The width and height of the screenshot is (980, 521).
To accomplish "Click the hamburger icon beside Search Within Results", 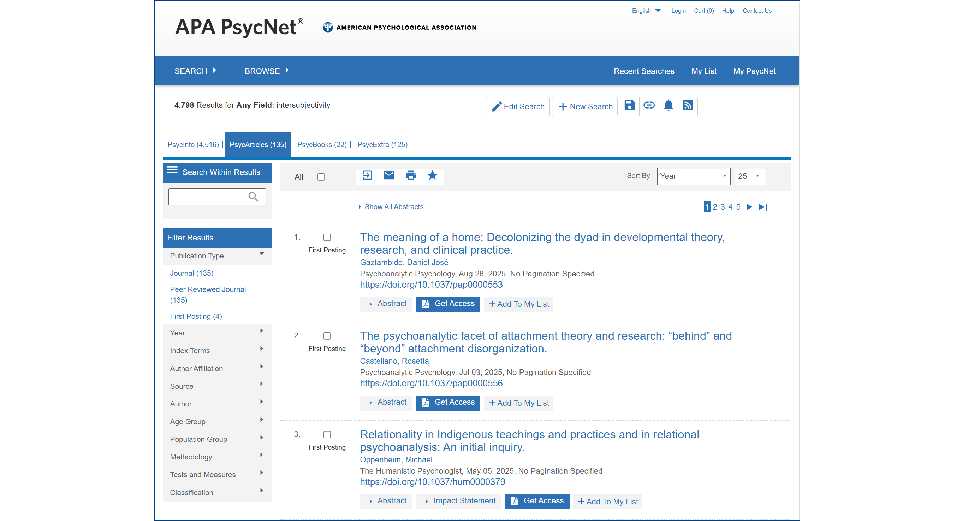I will click(x=172, y=170).
